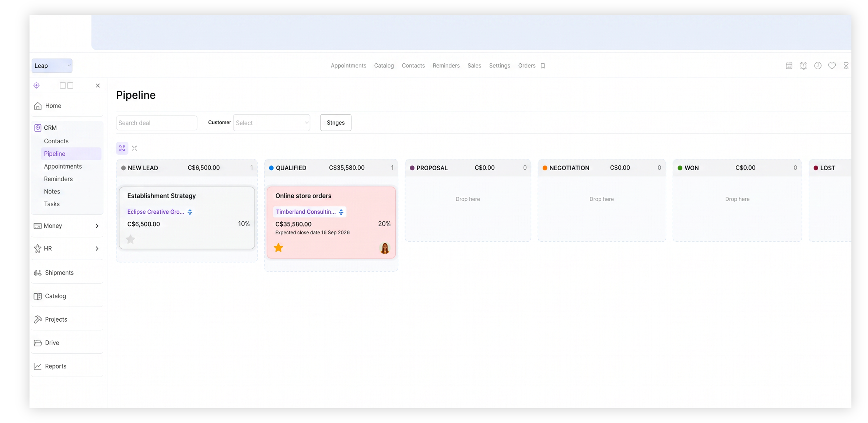Open the Leap workspace dropdown
The image size is (868, 423).
(52, 66)
